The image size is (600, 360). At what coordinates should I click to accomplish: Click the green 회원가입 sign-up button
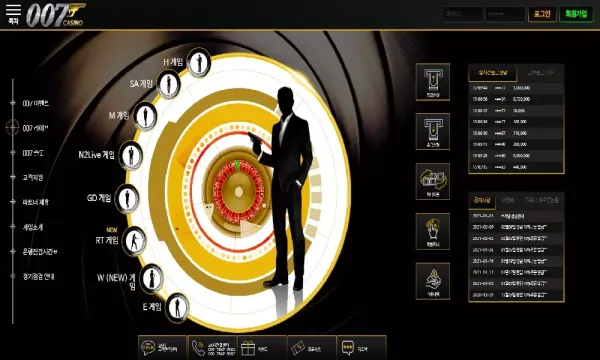[576, 15]
